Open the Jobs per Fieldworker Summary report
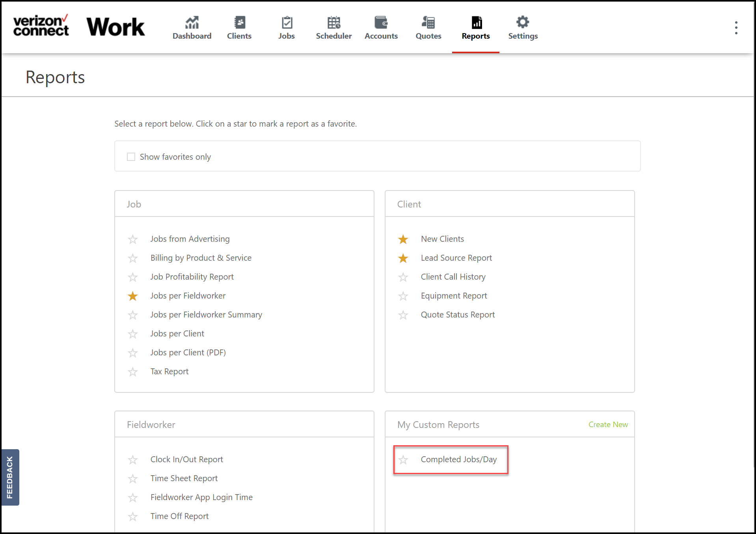 pyautogui.click(x=206, y=315)
